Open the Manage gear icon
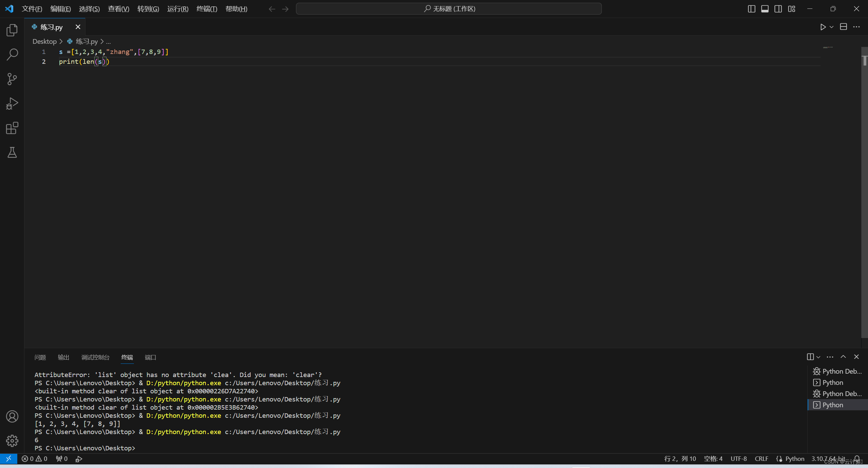 pos(12,441)
